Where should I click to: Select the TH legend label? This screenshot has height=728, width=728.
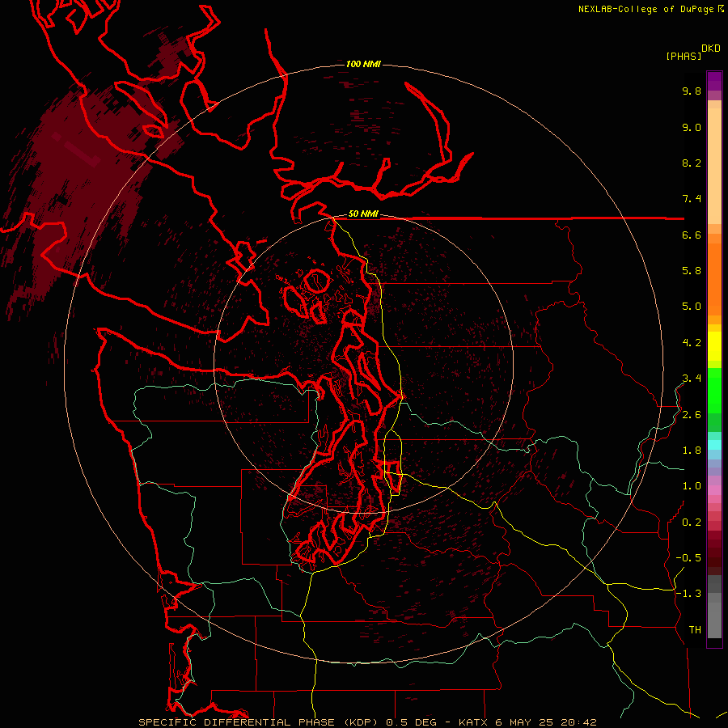point(695,630)
